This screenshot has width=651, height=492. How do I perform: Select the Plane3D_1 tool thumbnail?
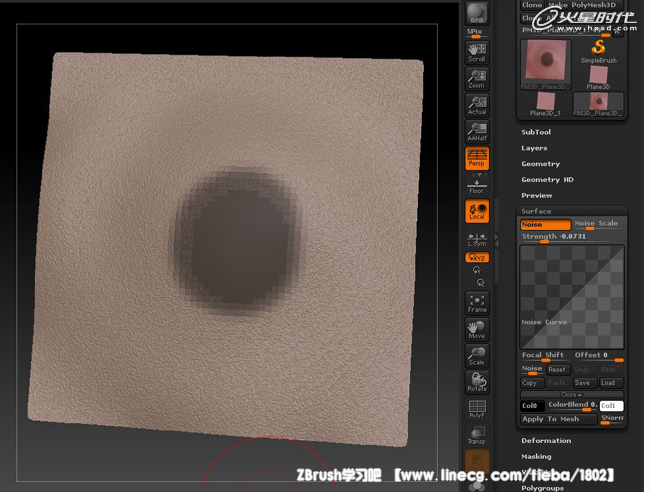coord(546,104)
